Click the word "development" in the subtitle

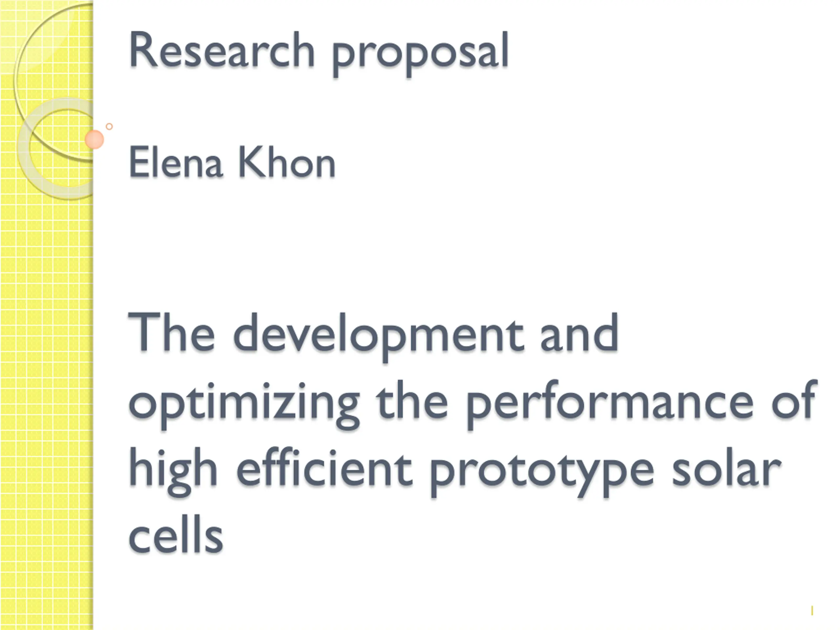pos(378,336)
